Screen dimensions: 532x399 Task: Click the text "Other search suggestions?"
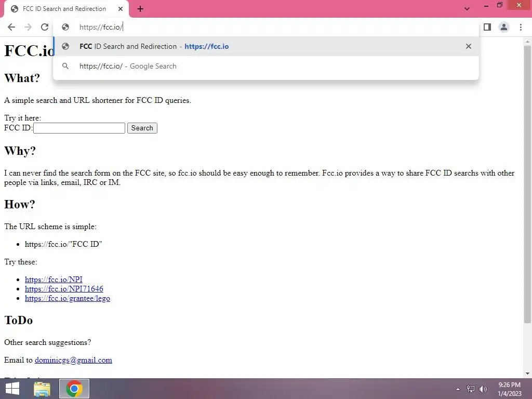point(47,342)
